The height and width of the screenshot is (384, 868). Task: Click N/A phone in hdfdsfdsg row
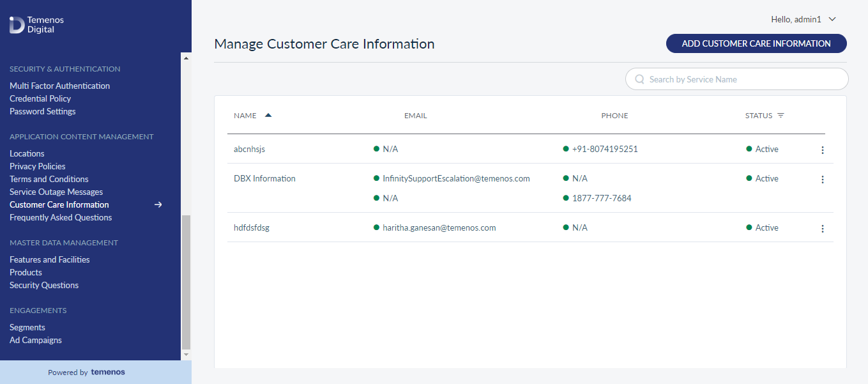[x=580, y=227]
